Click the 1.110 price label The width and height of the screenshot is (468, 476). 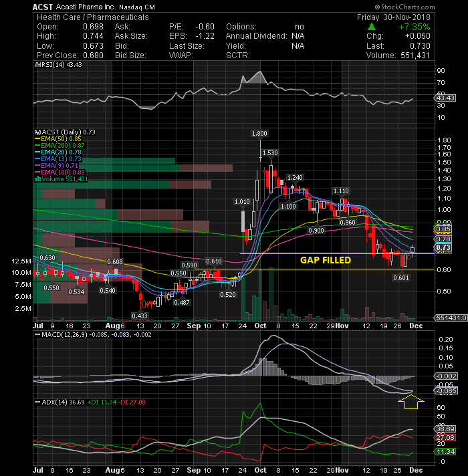tap(341, 191)
